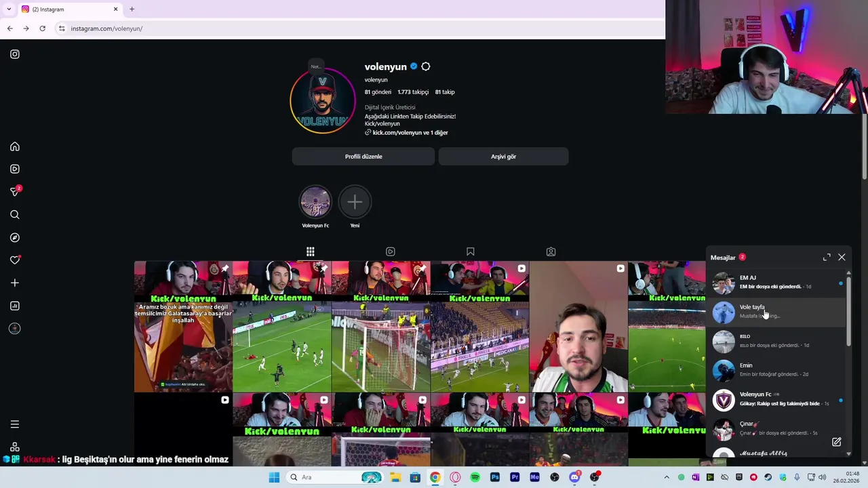868x488 pixels.
Task: Open Search in the Instagram sidebar
Action: point(15,215)
